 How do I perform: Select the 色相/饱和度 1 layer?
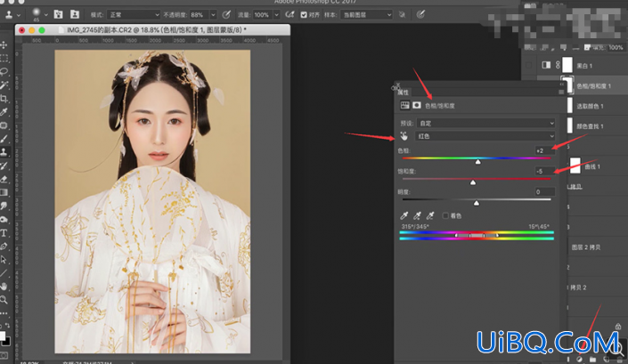[x=594, y=86]
